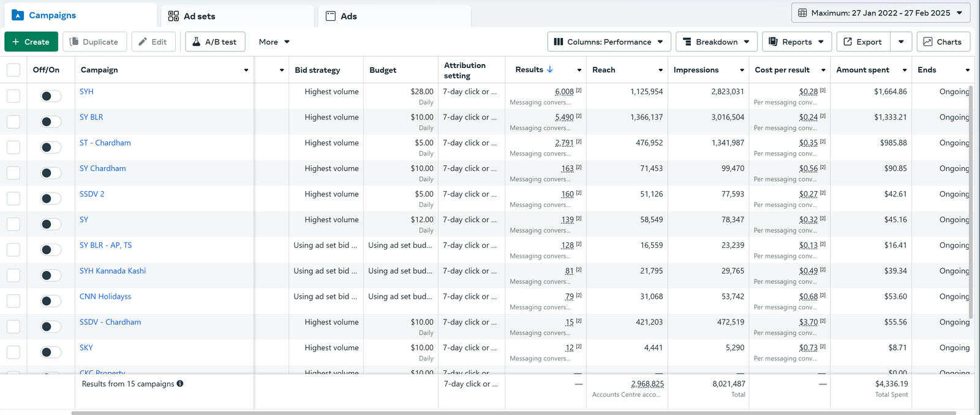Click the calendar icon in date range selector
The height and width of the screenshot is (415, 980).
point(802,13)
